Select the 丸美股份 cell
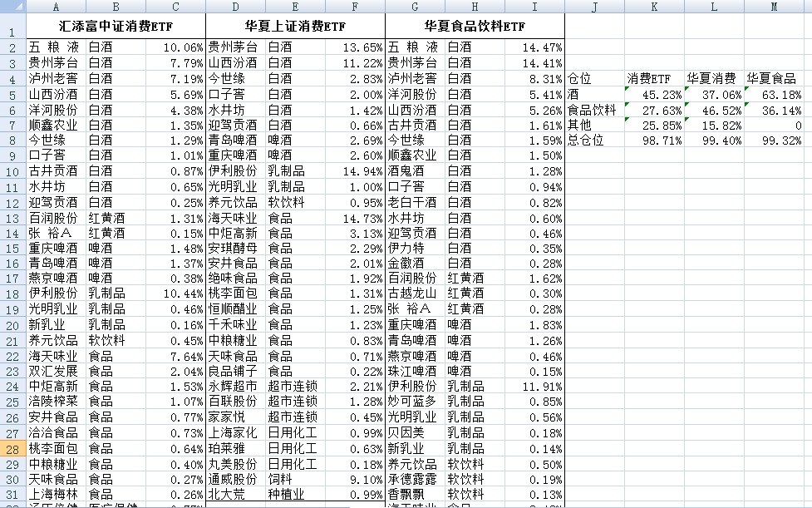Screen dimensions: 812x508 (236, 465)
